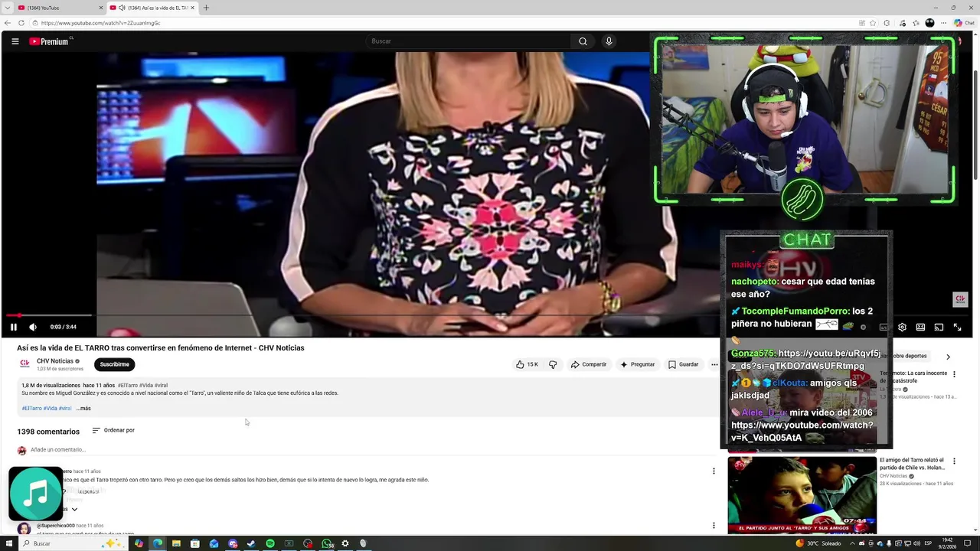Toggle theater mode in player
The height and width of the screenshot is (551, 980).
(920, 327)
